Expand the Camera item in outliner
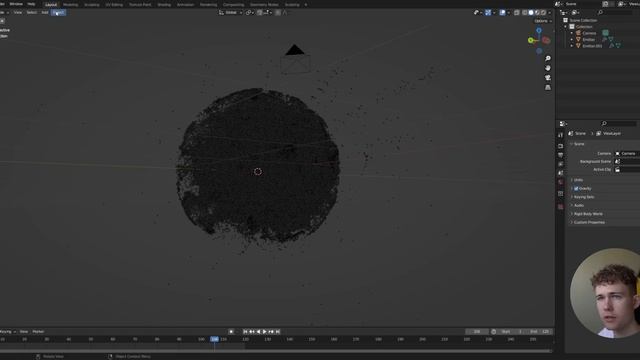The width and height of the screenshot is (640, 360). 572,33
